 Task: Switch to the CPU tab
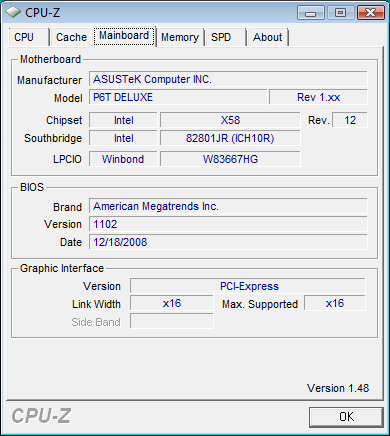click(x=29, y=37)
